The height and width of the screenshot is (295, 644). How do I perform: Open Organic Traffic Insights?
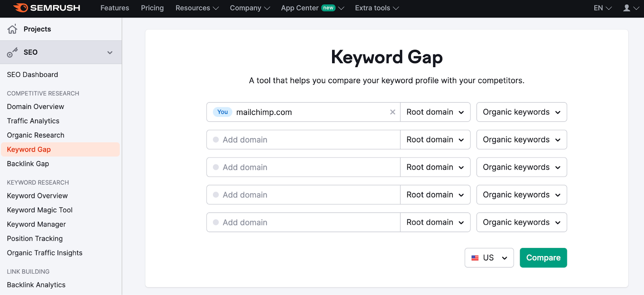tap(45, 253)
